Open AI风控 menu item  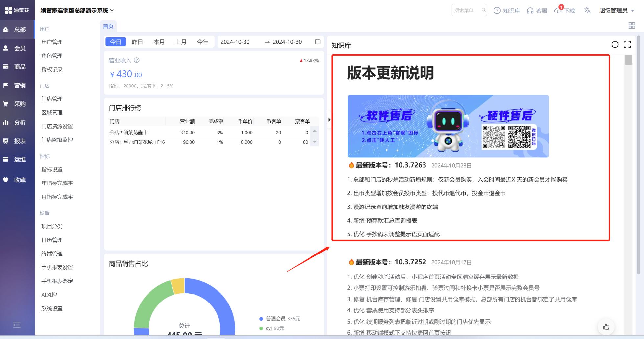[x=49, y=295]
